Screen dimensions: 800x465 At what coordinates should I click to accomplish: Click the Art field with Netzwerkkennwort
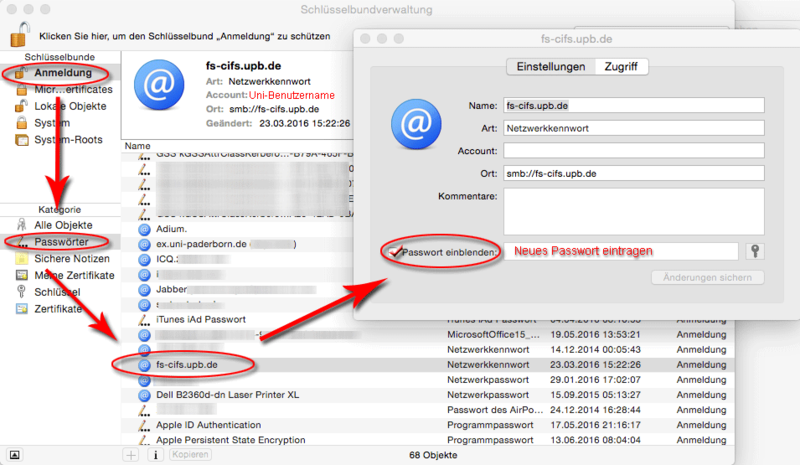click(x=634, y=128)
